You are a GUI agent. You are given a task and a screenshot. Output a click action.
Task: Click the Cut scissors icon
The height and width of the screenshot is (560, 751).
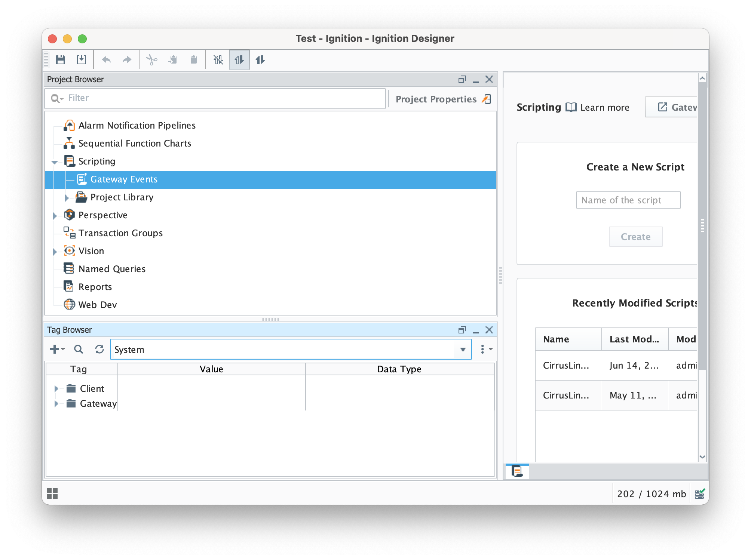(x=151, y=60)
